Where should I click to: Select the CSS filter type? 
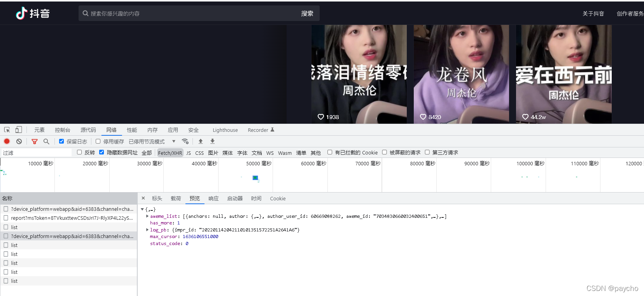tap(199, 153)
